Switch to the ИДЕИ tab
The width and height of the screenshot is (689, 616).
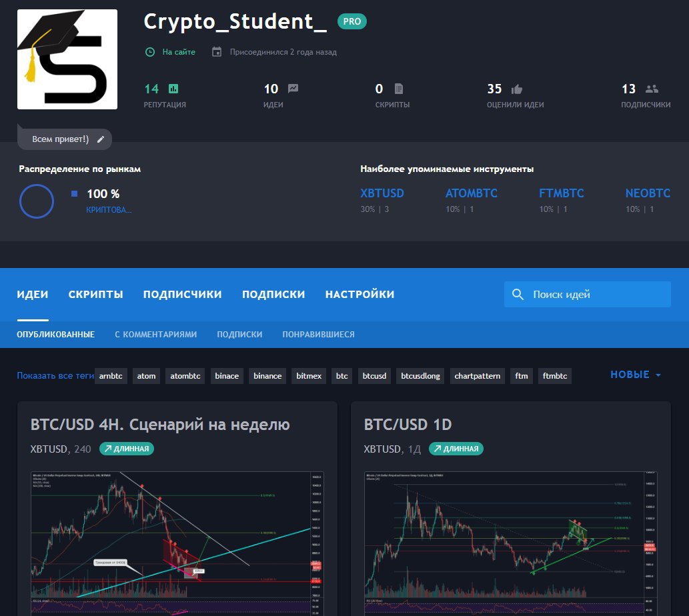click(x=33, y=294)
